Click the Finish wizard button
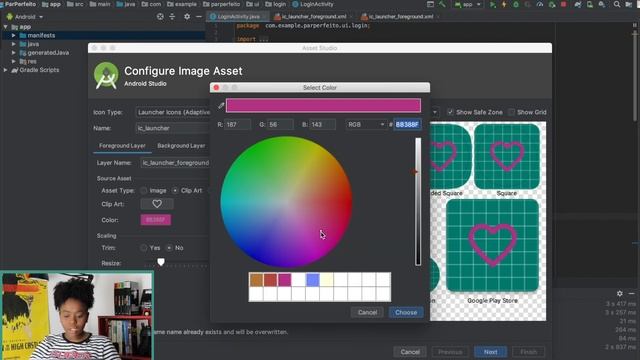 click(528, 352)
